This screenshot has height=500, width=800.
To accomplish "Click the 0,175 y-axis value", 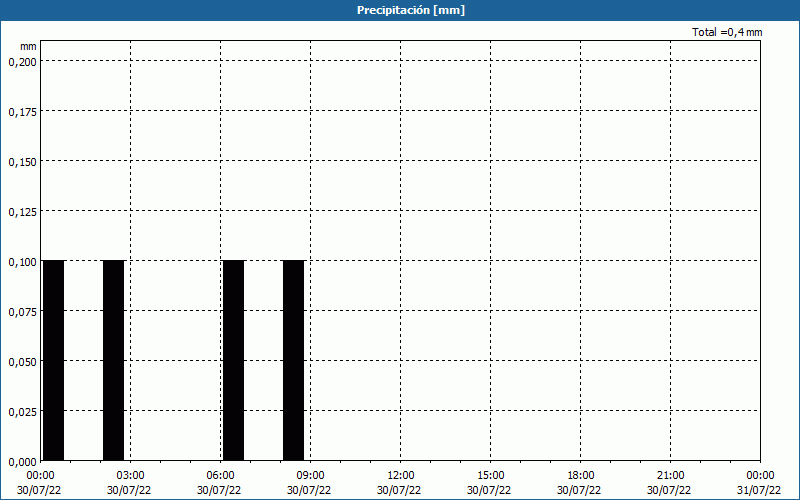I will (x=23, y=112).
